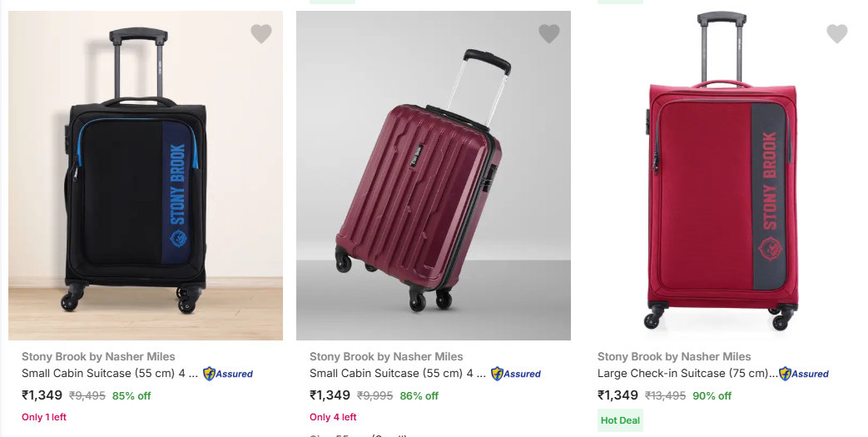Wishlist the black Stony Brook cabin suitcase

261,34
